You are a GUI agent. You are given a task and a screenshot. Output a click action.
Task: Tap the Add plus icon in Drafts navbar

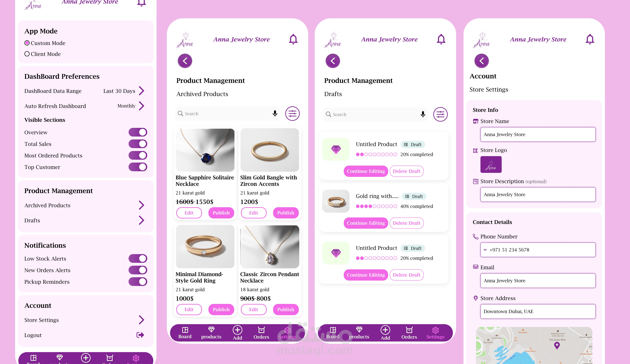click(x=385, y=330)
